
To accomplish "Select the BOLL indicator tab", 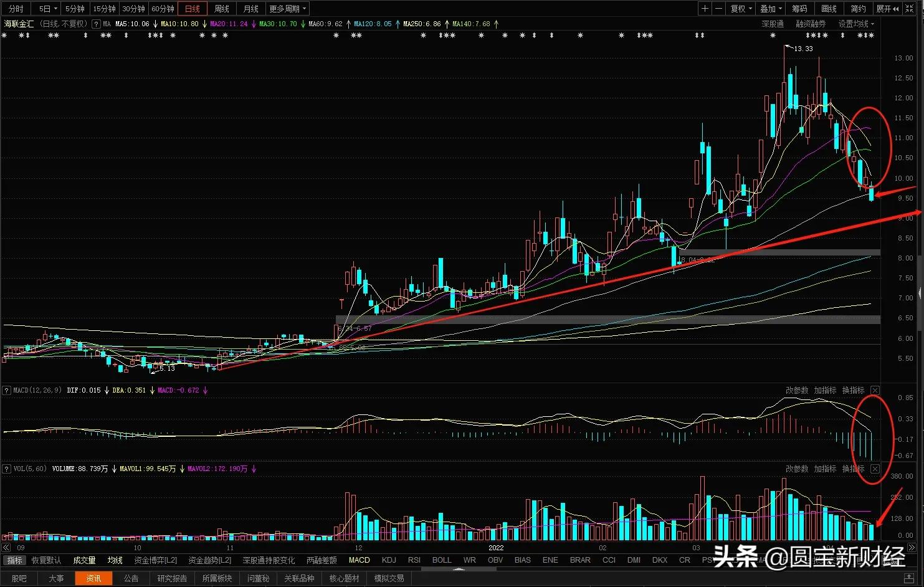I will tap(442, 560).
